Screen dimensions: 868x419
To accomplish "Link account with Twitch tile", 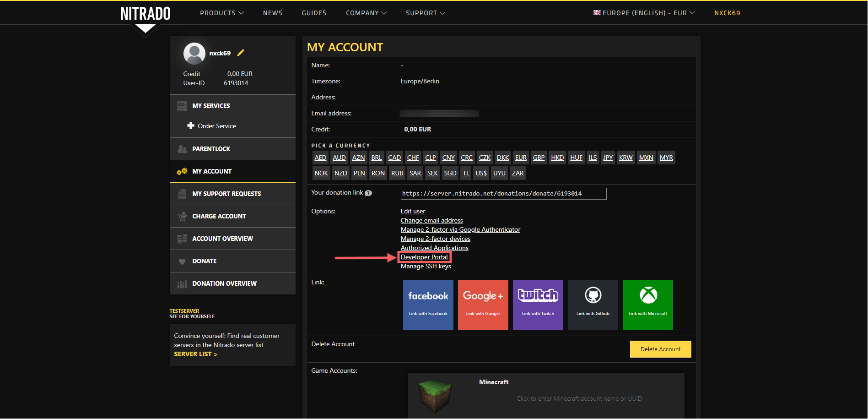I will click(538, 305).
